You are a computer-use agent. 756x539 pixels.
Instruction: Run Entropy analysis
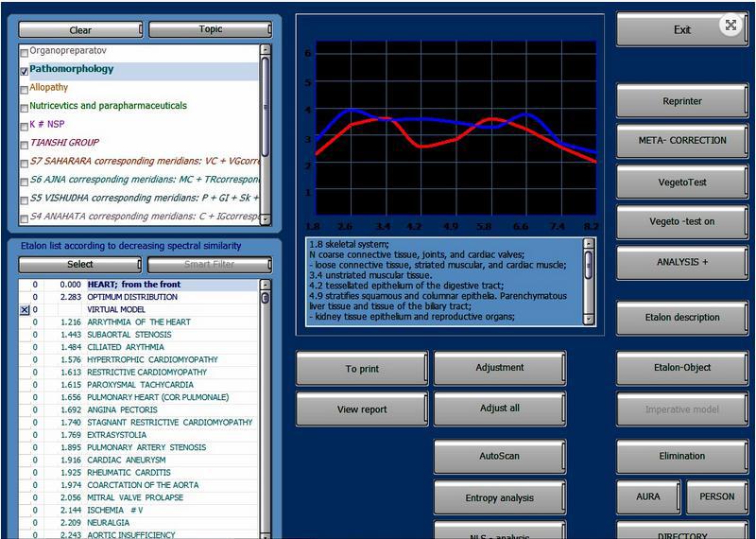[x=499, y=498]
